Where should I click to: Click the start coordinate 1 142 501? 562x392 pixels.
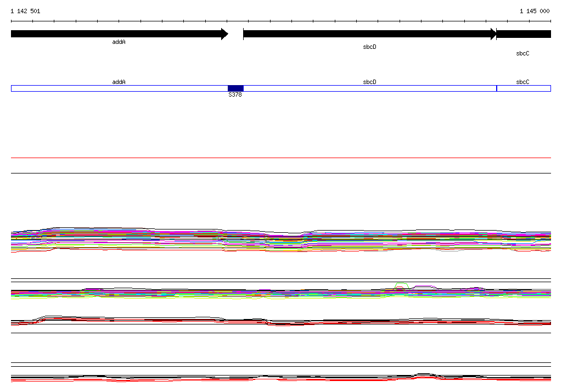point(25,11)
